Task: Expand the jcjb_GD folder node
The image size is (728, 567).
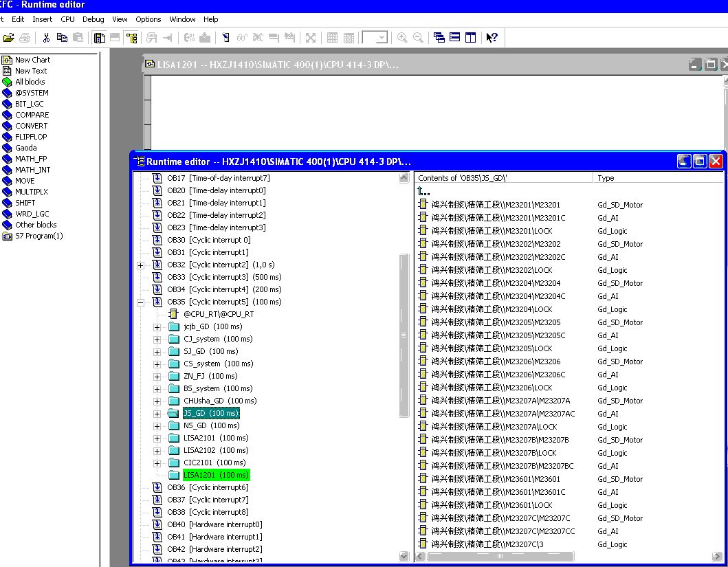Action: coord(157,327)
